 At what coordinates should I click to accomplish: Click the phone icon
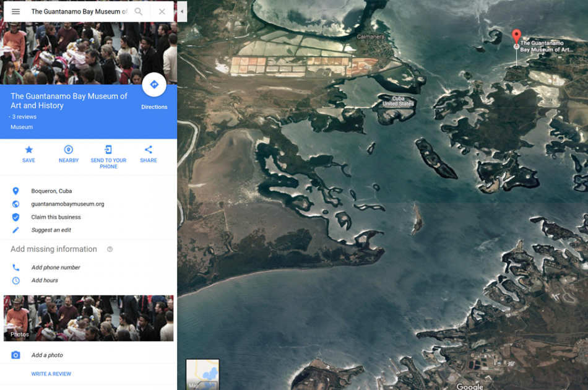pyautogui.click(x=15, y=267)
